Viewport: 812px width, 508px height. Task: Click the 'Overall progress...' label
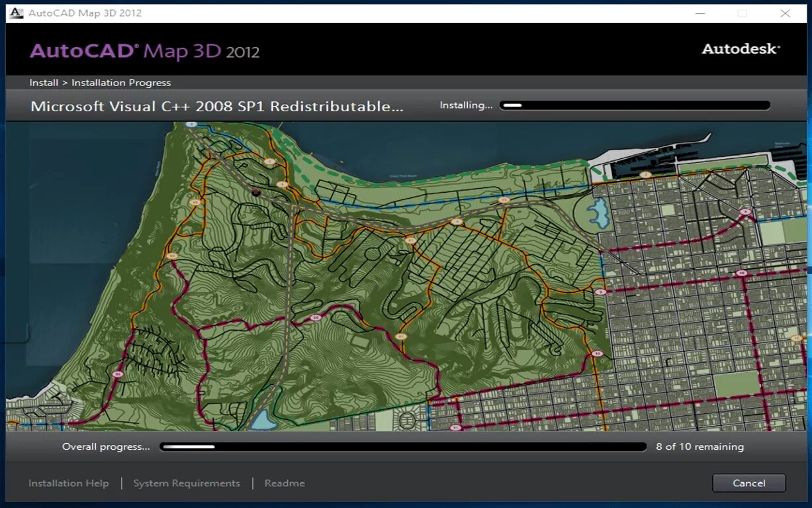coord(106,447)
